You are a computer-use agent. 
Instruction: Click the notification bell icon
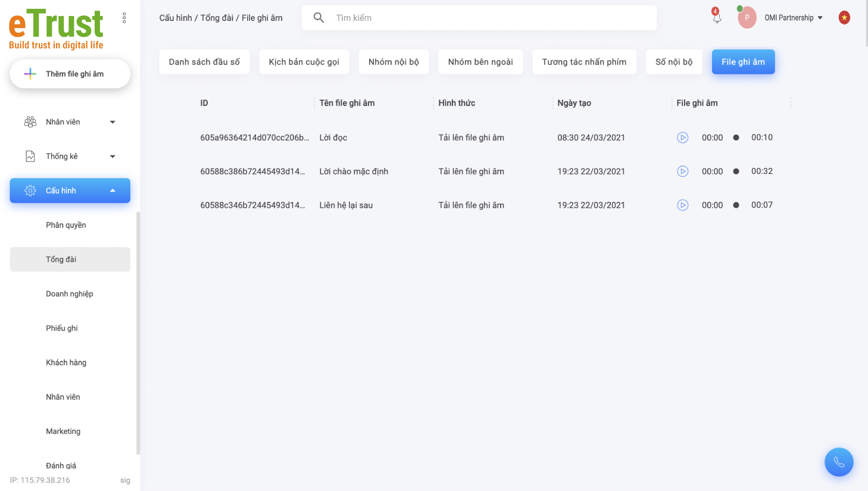click(x=717, y=18)
